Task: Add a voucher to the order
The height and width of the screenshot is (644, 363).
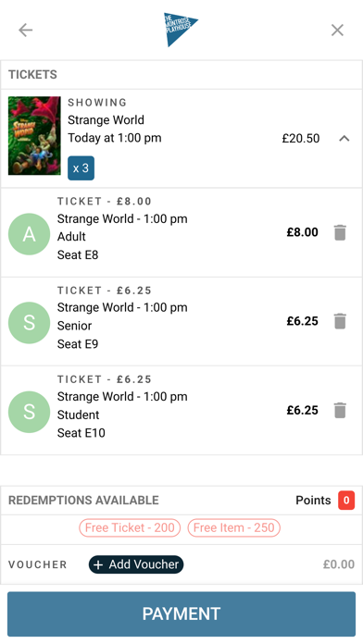Action: pyautogui.click(x=136, y=564)
